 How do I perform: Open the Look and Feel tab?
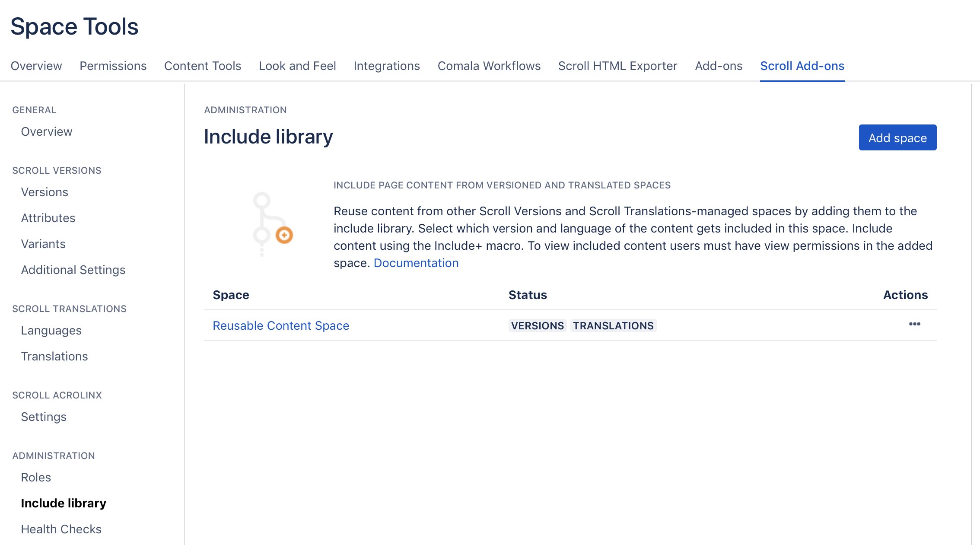pos(297,66)
